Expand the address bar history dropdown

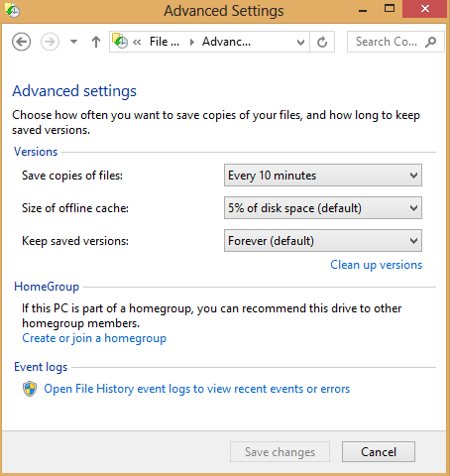300,42
